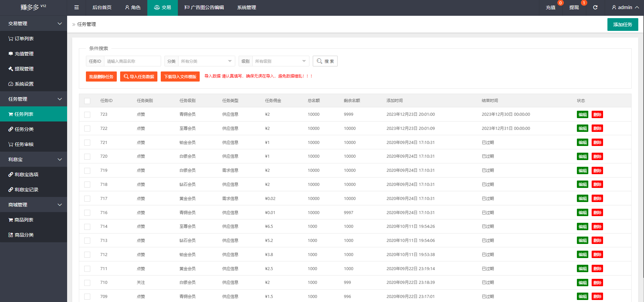Tick the checkbox for task 723

tap(87, 115)
